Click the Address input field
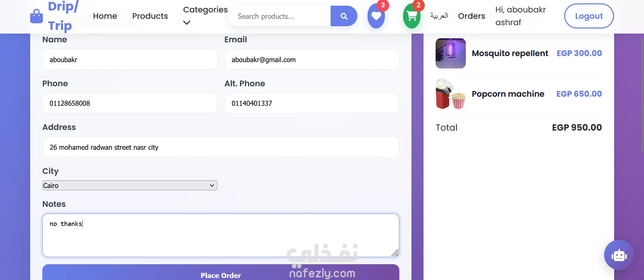The width and height of the screenshot is (644, 280). point(220,147)
